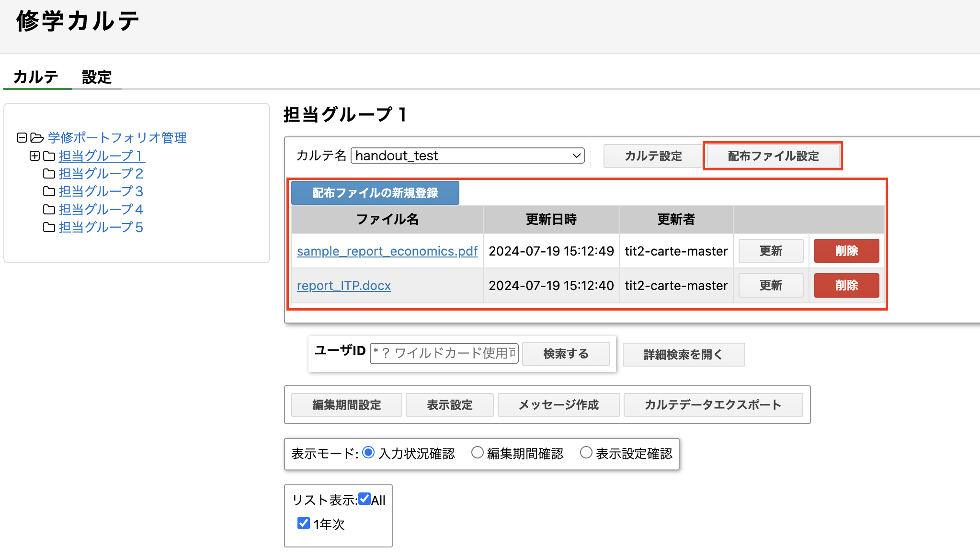
Task: Click the カルテ設定 button
Action: (x=653, y=156)
